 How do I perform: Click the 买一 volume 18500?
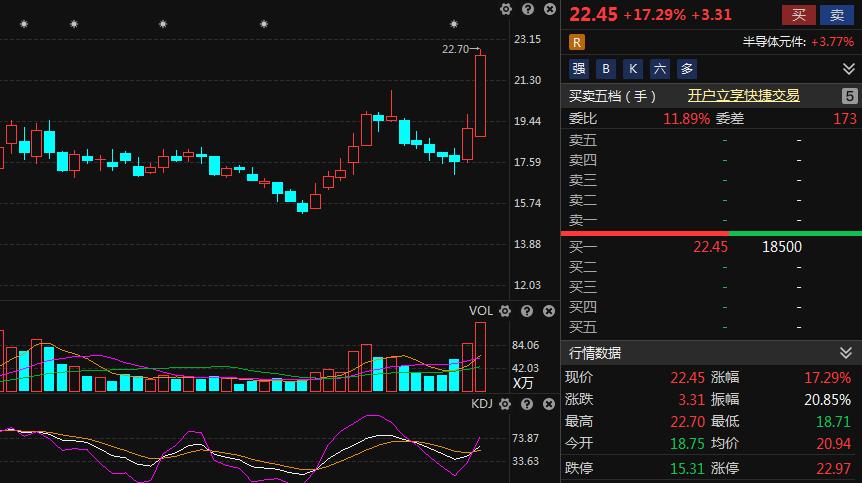click(782, 247)
